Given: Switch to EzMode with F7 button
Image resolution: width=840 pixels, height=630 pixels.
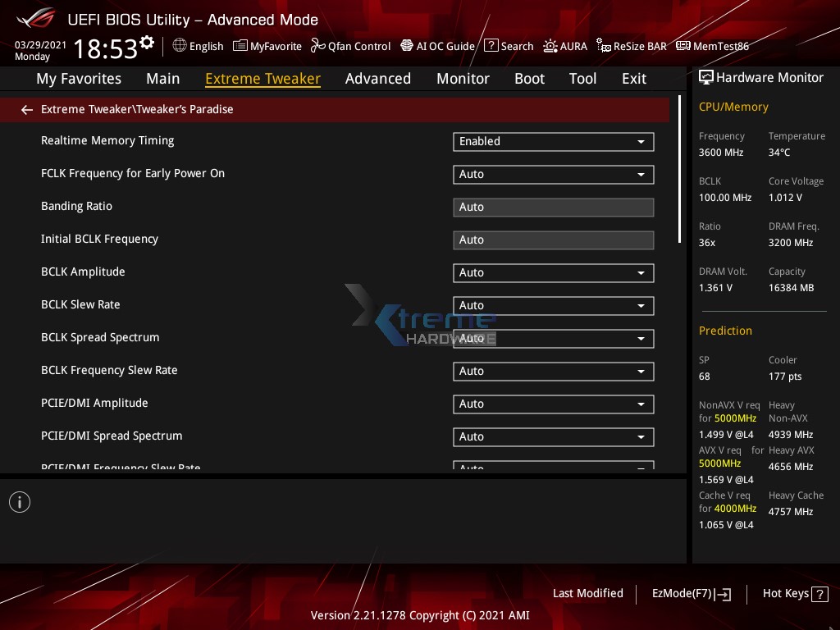Looking at the screenshot, I should click(691, 593).
